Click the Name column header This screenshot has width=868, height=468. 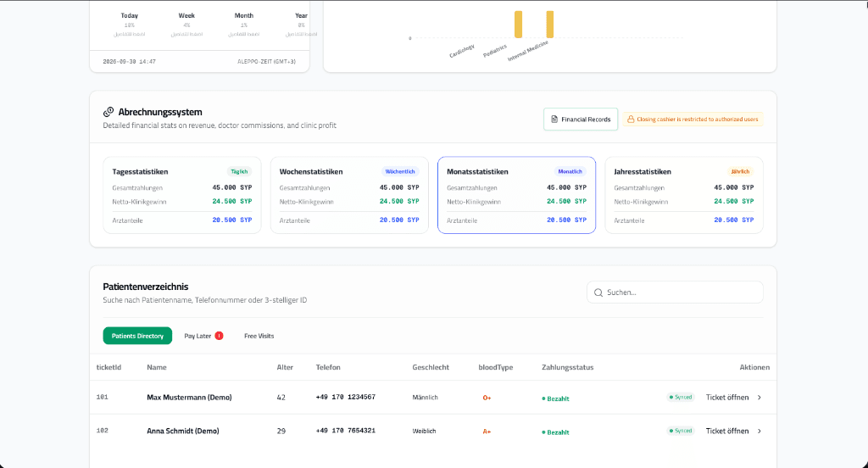coord(157,367)
